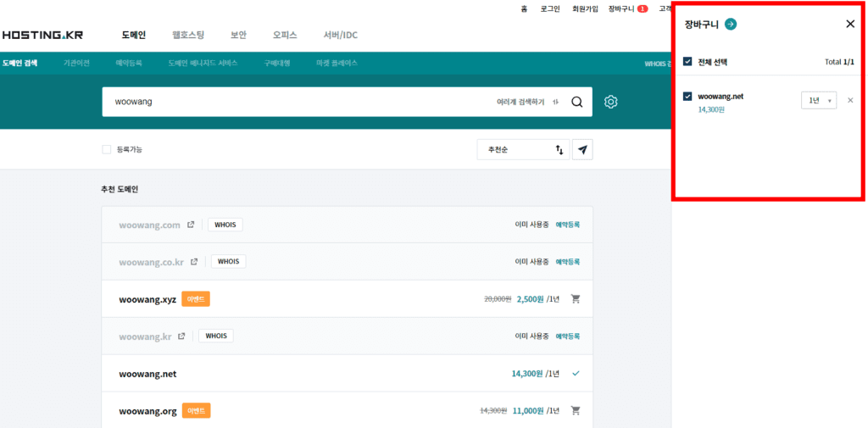
Task: Go to cart using arrow icon beside 장바구니
Action: click(731, 25)
